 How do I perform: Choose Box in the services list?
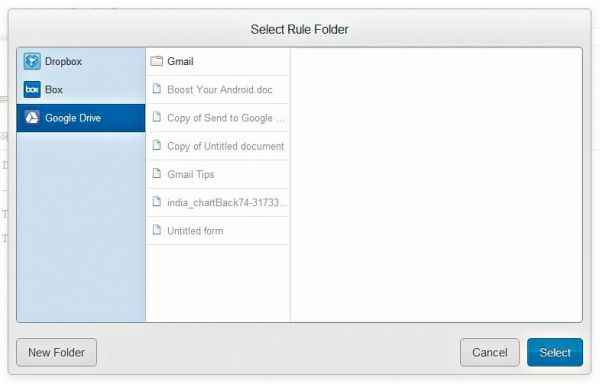point(81,89)
